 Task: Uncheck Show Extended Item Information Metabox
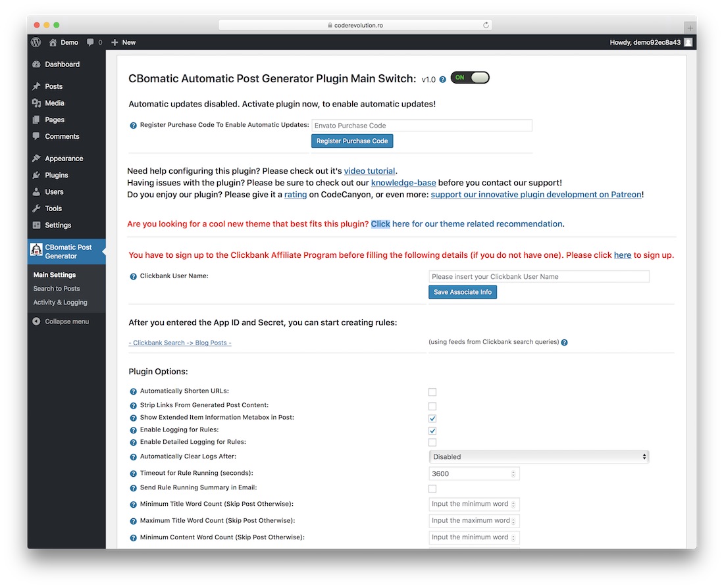point(432,418)
